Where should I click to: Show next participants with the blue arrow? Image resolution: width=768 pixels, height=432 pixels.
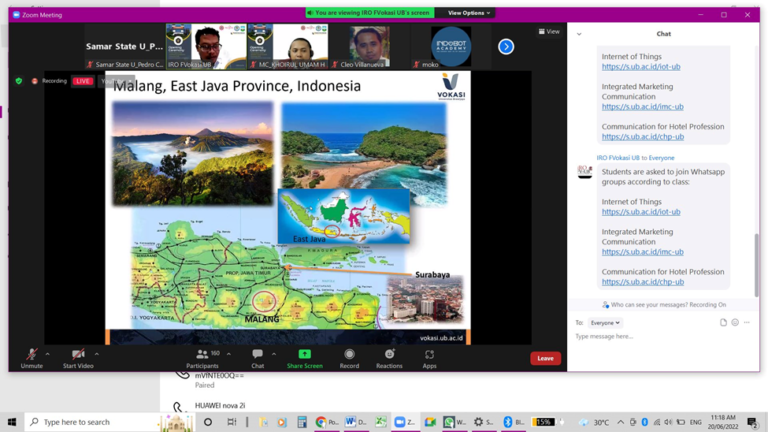[x=506, y=47]
